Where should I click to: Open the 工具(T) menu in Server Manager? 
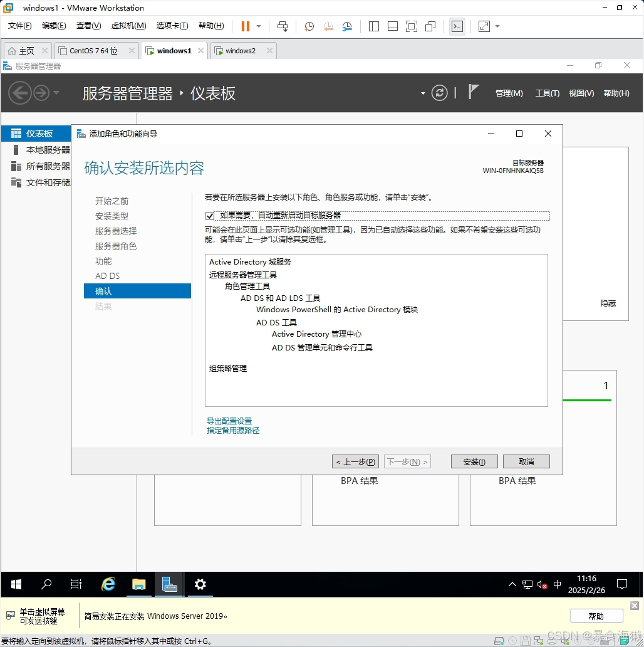(x=547, y=93)
